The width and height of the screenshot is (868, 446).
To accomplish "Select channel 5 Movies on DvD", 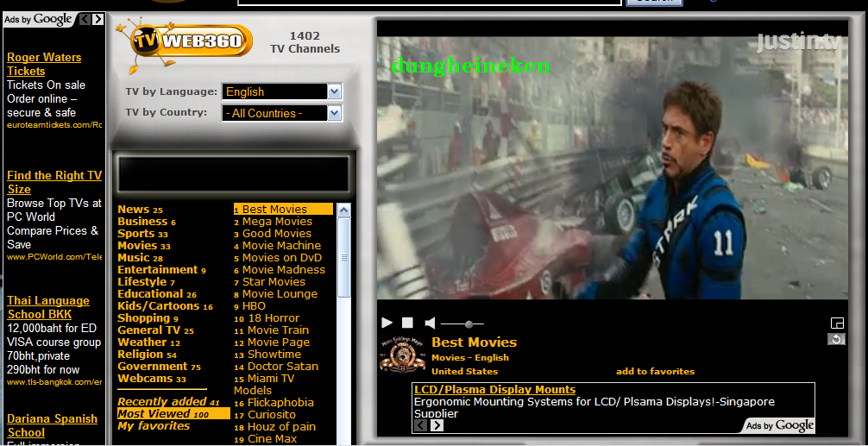I will (278, 258).
